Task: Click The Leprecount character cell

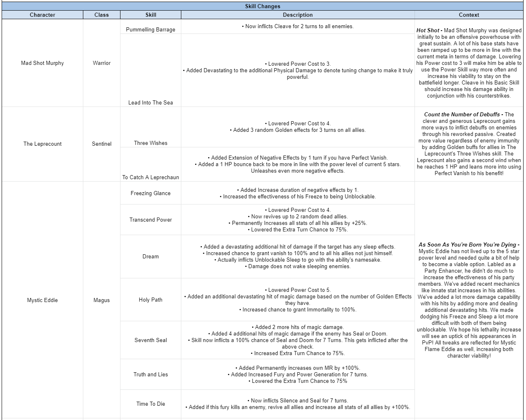Action: [42, 144]
